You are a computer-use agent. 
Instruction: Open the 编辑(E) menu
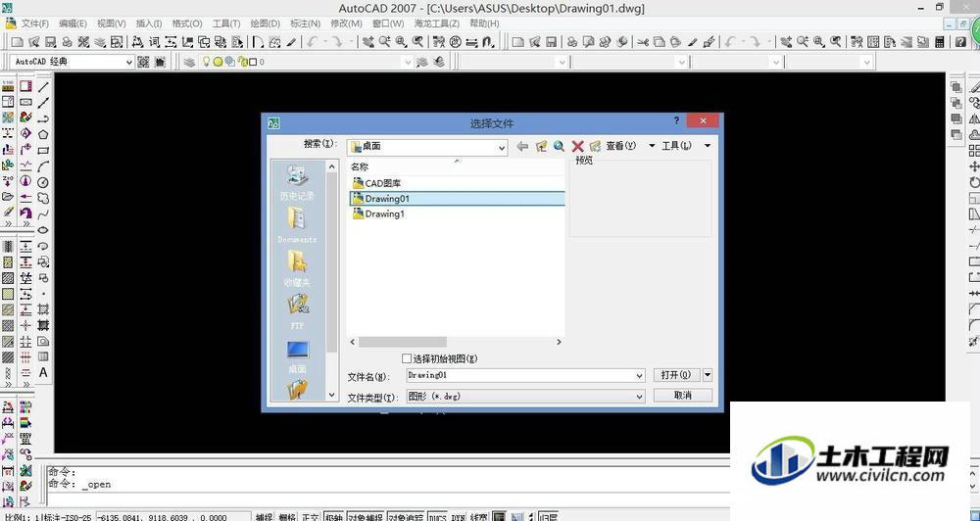73,24
